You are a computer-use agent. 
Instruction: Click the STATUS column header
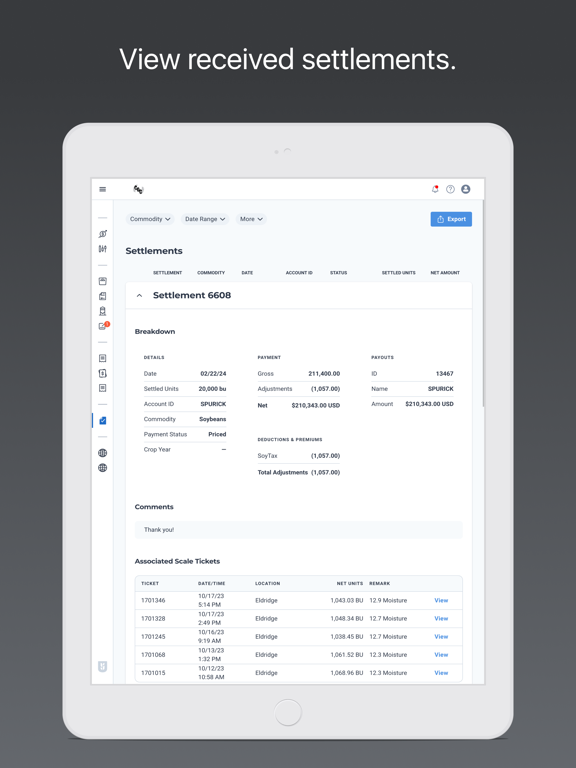click(x=338, y=273)
